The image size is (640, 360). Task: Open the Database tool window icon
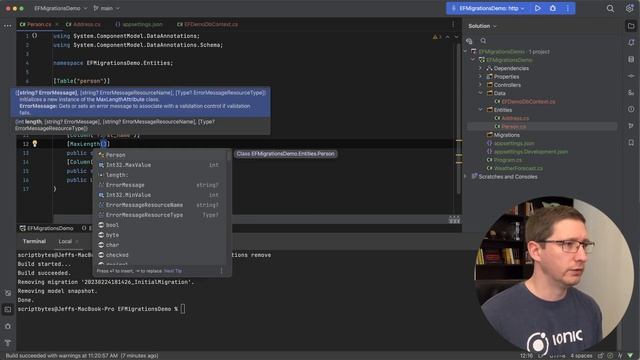(x=631, y=59)
